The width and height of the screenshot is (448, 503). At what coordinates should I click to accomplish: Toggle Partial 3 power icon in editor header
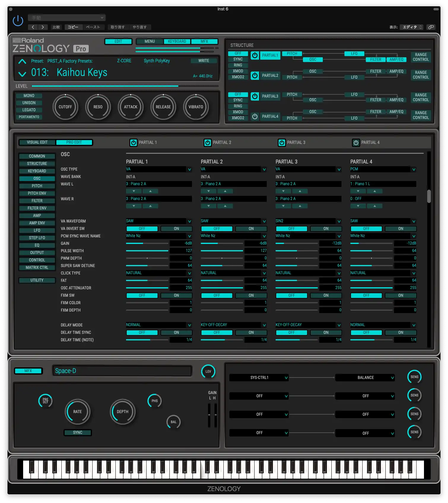tap(281, 143)
